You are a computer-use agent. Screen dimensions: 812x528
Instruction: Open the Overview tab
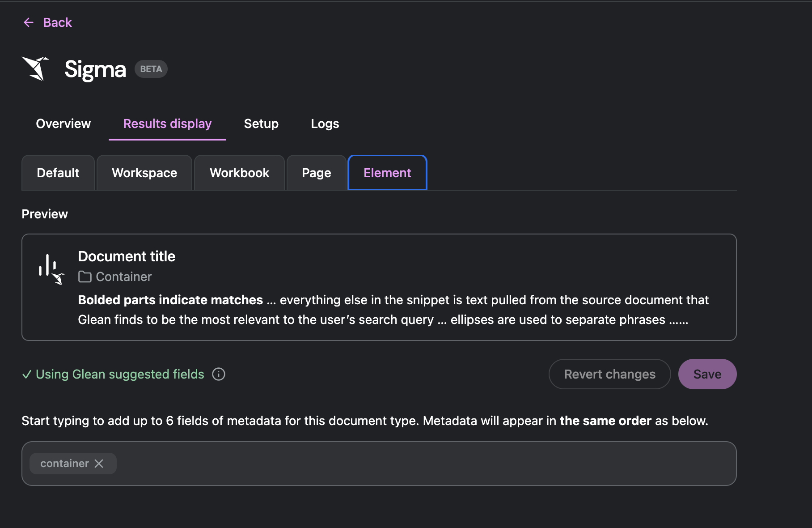(63, 123)
